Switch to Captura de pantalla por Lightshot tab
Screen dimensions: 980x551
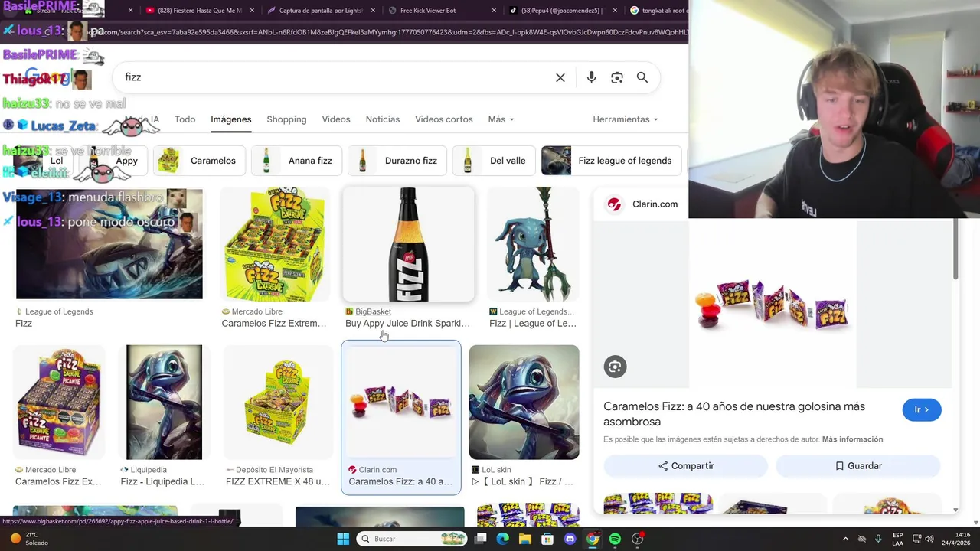[322, 11]
